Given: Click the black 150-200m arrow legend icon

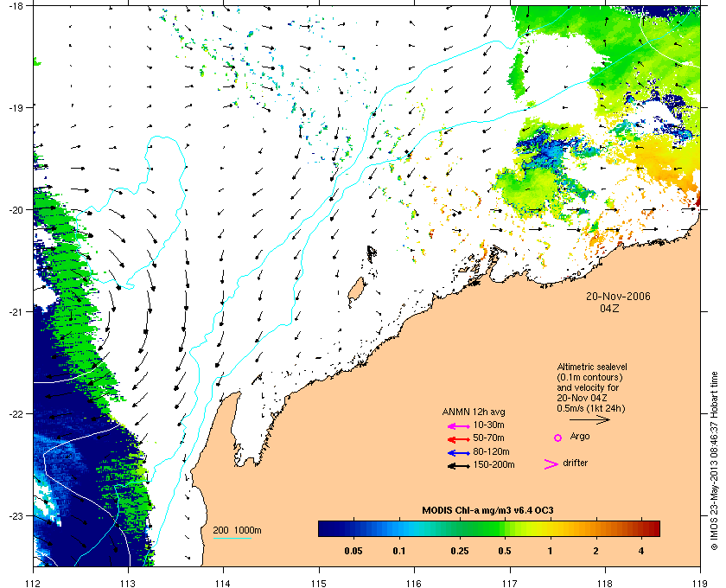Looking at the screenshot, I should [459, 466].
